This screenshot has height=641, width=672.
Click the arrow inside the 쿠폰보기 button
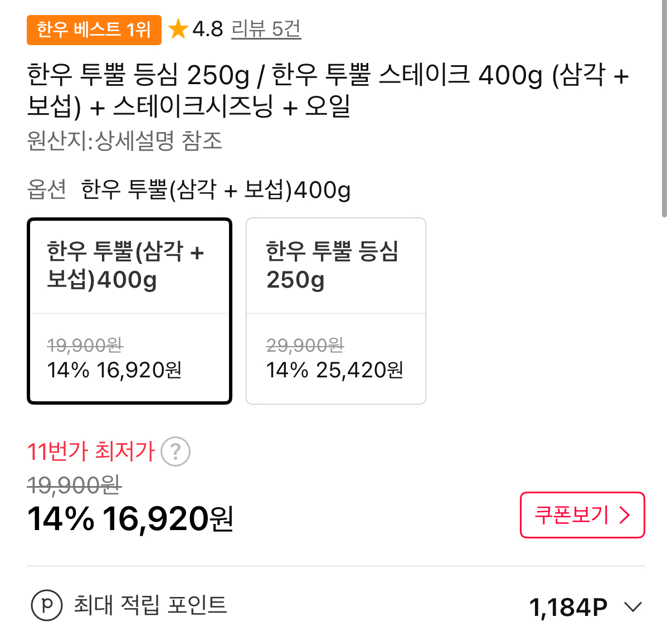pyautogui.click(x=625, y=515)
